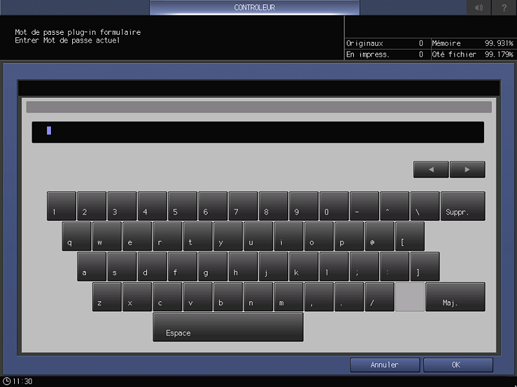
Task: Tap the letter m key
Action: 288,297
